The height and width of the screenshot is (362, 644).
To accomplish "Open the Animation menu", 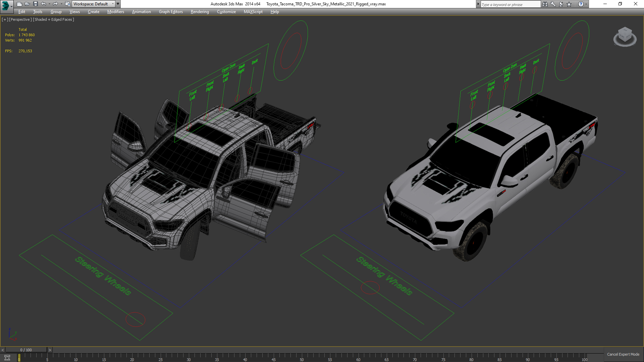I will pos(141,12).
